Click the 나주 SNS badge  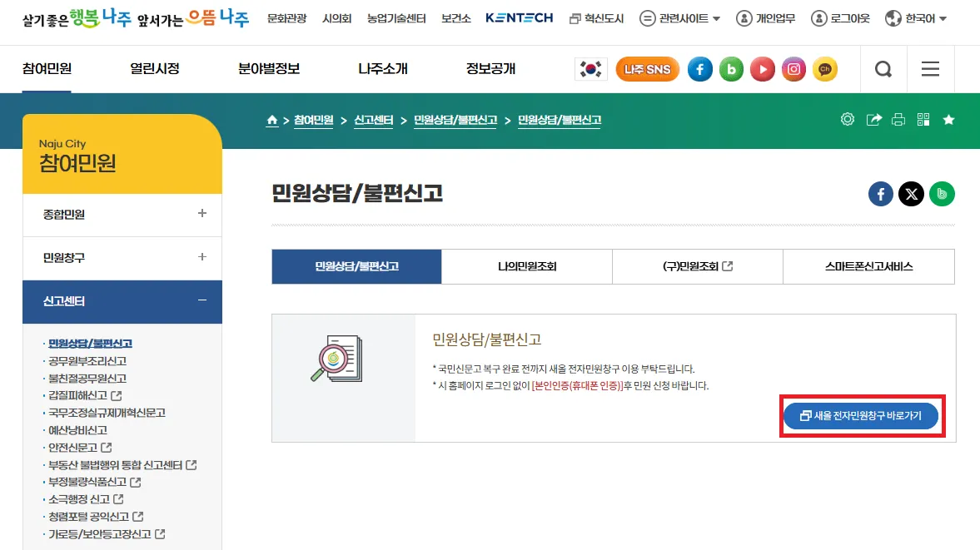(x=647, y=69)
